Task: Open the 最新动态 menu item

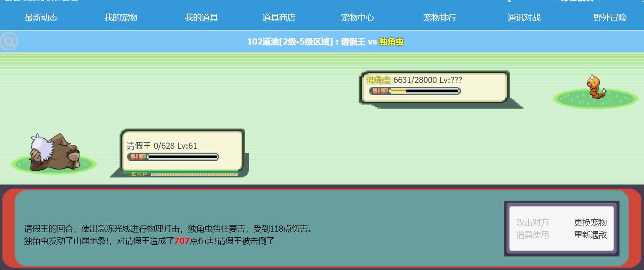Action: (41, 17)
